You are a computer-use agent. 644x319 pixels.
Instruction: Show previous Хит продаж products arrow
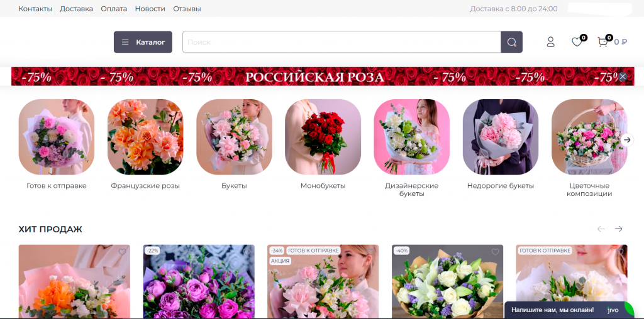tap(601, 229)
